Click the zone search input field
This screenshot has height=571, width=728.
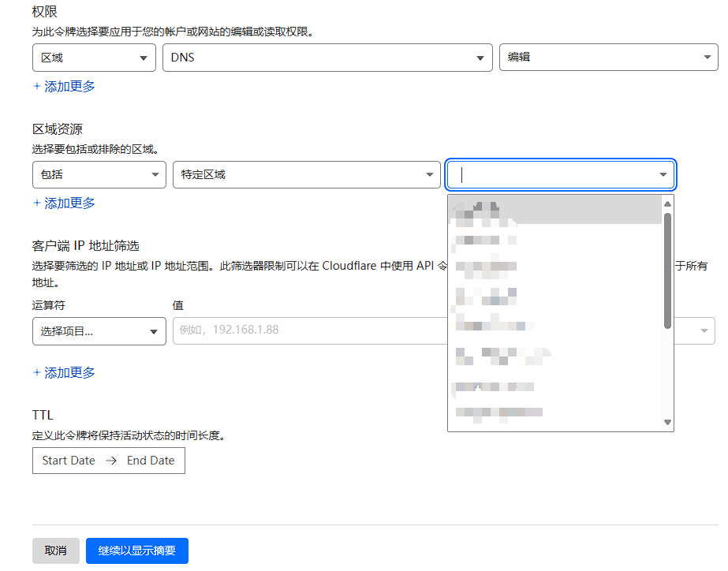click(x=552, y=174)
